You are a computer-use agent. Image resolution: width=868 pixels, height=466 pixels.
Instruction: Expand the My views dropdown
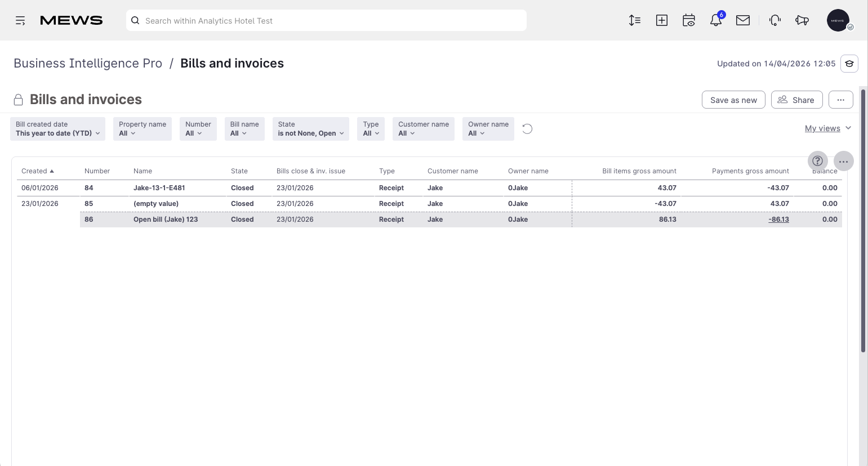[x=828, y=128]
